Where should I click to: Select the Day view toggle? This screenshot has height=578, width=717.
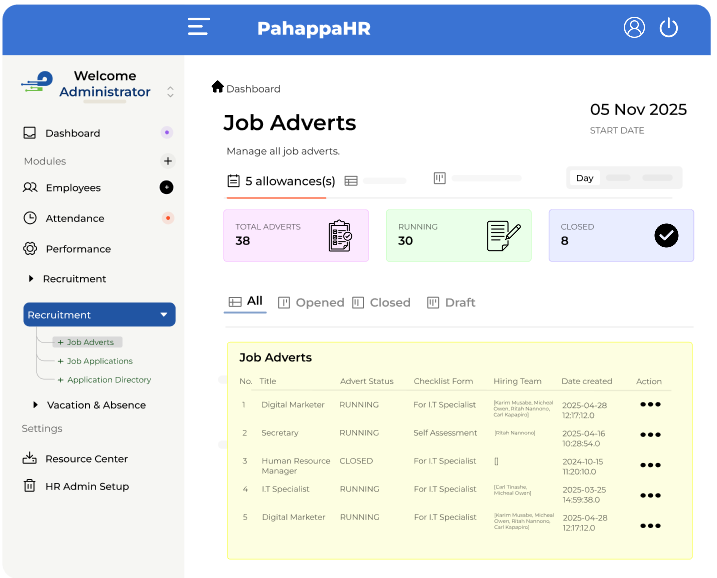(585, 178)
